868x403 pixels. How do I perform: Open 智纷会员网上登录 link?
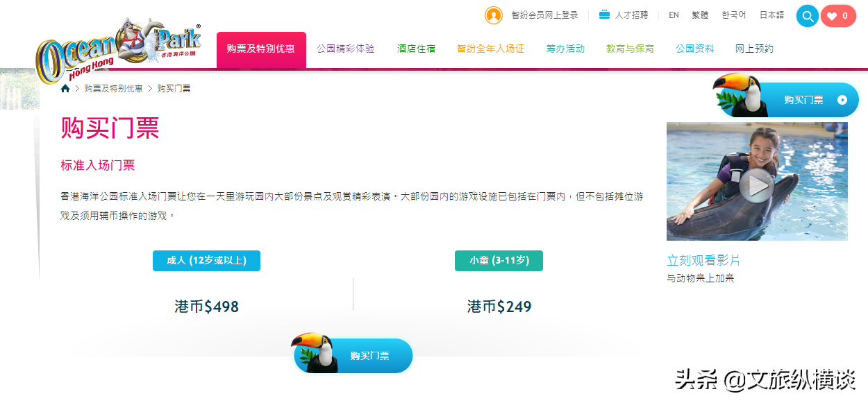coord(544,15)
